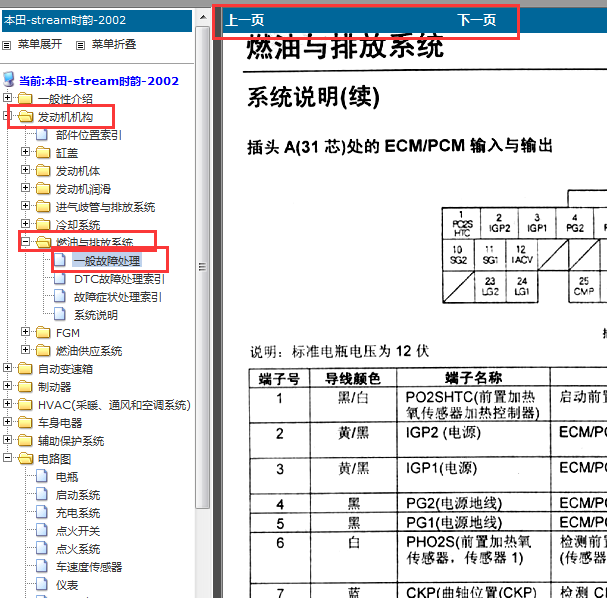Open the 发动机机构 tree entry
607x598 pixels.
(65, 117)
